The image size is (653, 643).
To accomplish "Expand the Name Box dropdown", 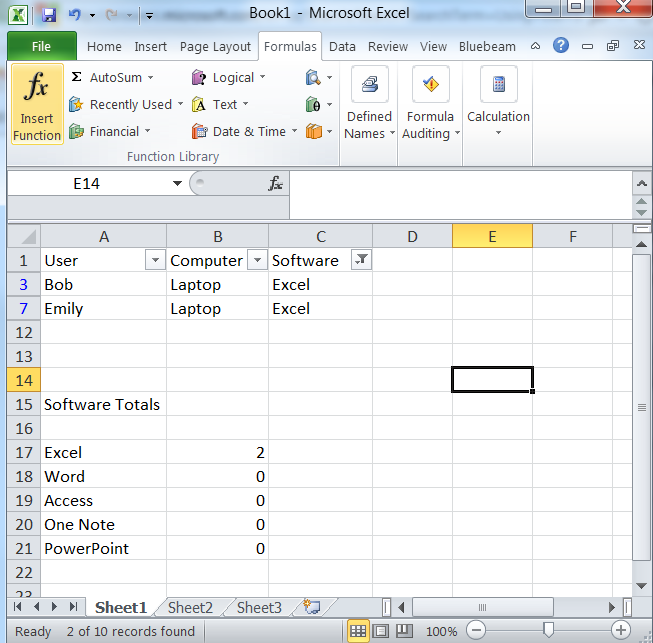I will pos(177,183).
